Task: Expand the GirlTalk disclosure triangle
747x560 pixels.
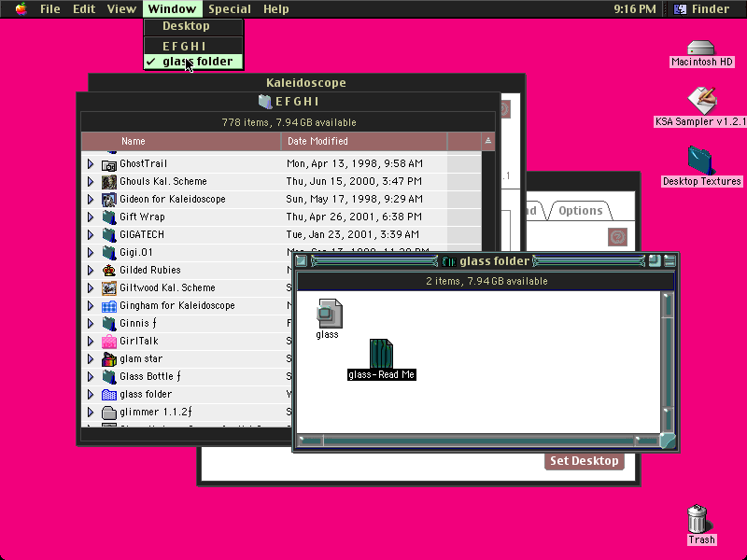Action: [x=90, y=342]
